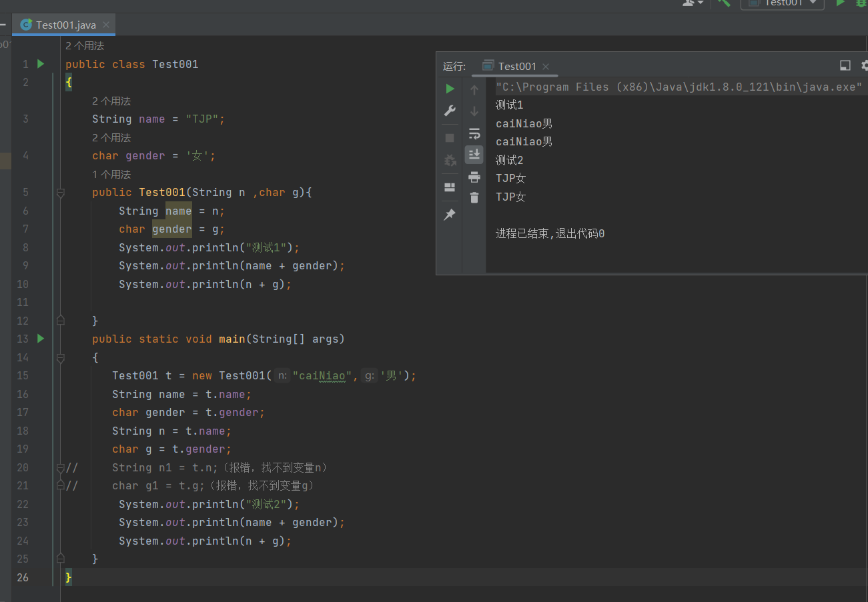868x602 pixels.
Task: Click the highlighted 'name' variable on line 6
Action: click(179, 211)
